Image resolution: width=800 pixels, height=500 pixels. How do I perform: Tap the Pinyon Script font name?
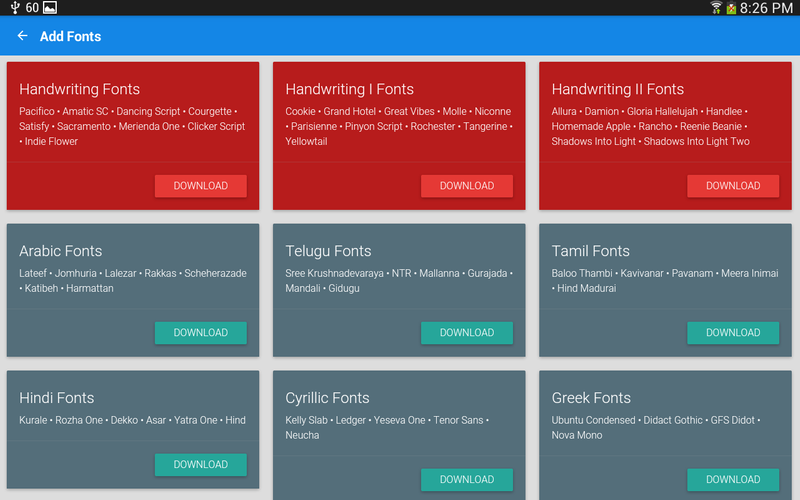point(373,127)
